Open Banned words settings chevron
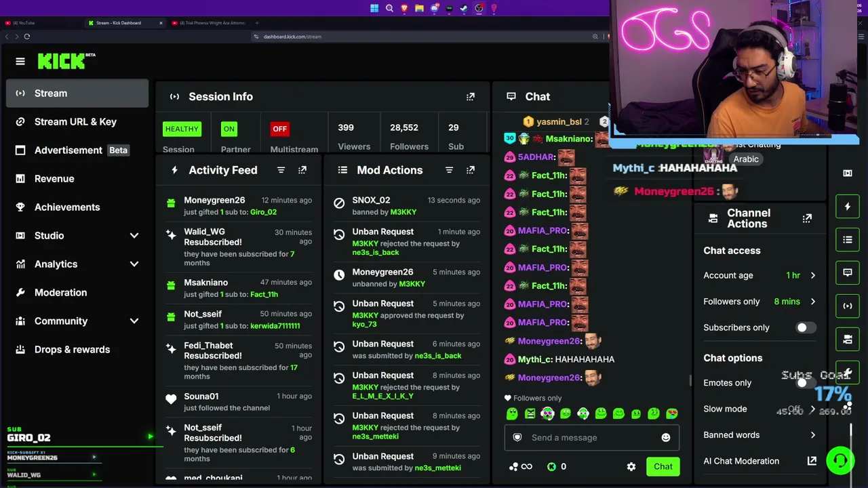868x488 pixels. tap(812, 435)
